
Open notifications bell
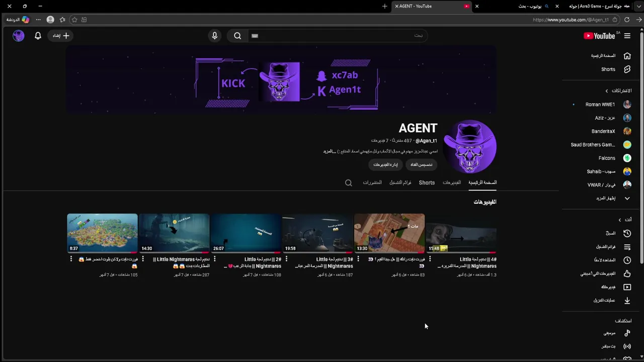38,36
